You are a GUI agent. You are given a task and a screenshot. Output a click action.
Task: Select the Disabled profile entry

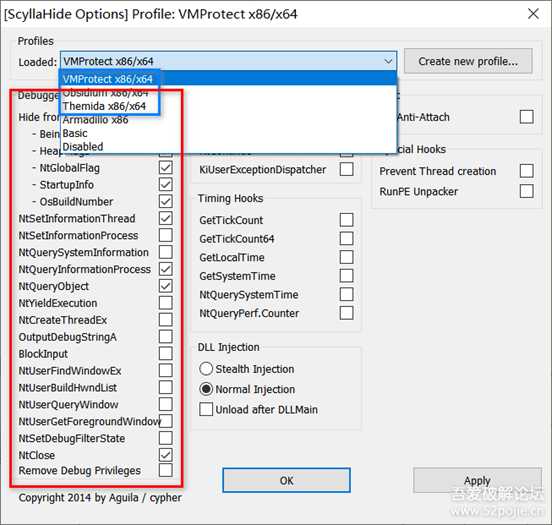[228, 146]
